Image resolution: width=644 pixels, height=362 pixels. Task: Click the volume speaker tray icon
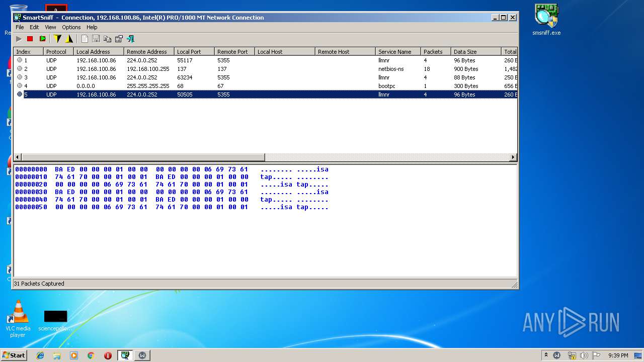click(584, 355)
